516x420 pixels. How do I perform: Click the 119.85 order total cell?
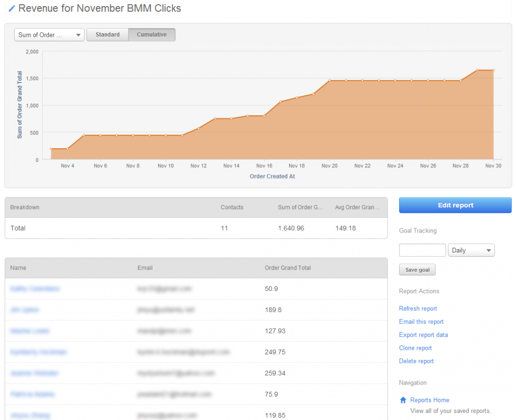pyautogui.click(x=275, y=415)
